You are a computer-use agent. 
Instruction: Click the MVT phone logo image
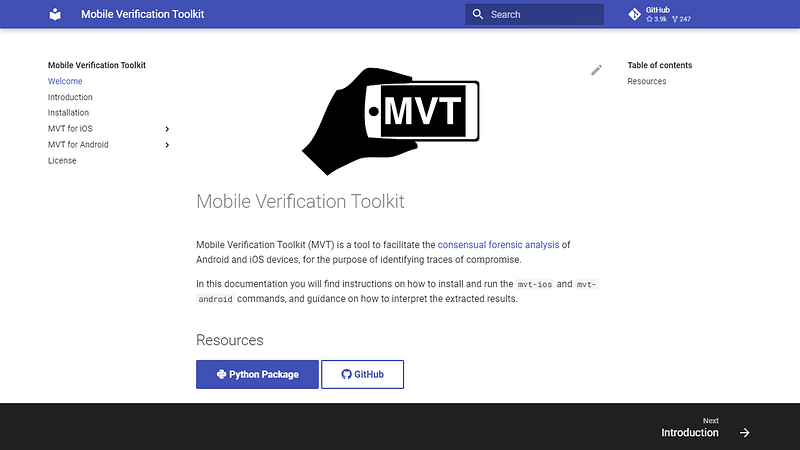(x=391, y=121)
